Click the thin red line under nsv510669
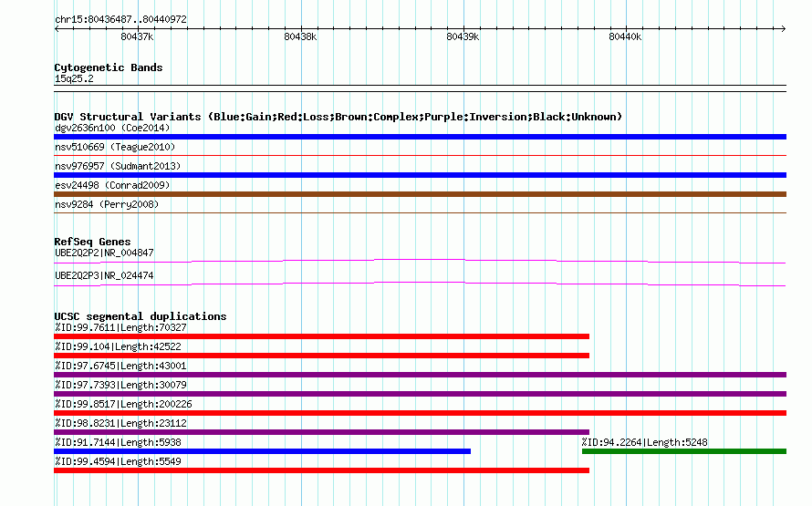Image resolution: width=812 pixels, height=506 pixels. coord(420,155)
